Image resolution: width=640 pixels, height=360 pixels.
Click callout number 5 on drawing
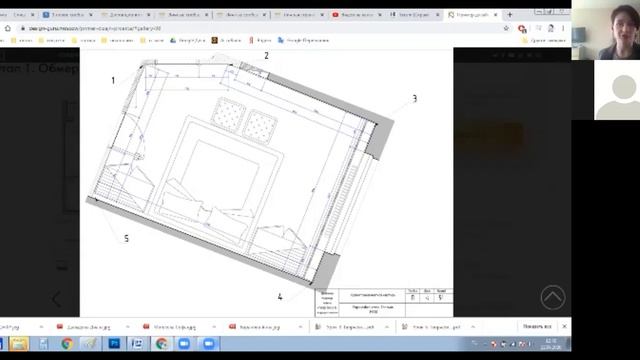tap(126, 238)
